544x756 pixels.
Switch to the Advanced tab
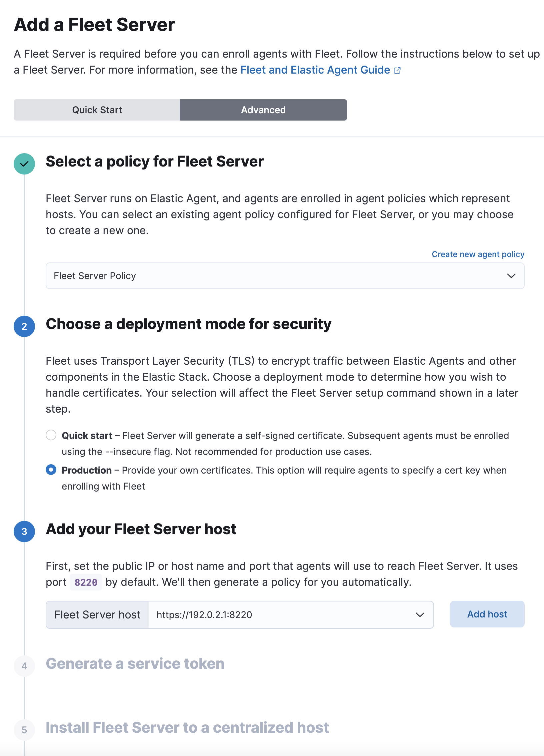pos(263,110)
